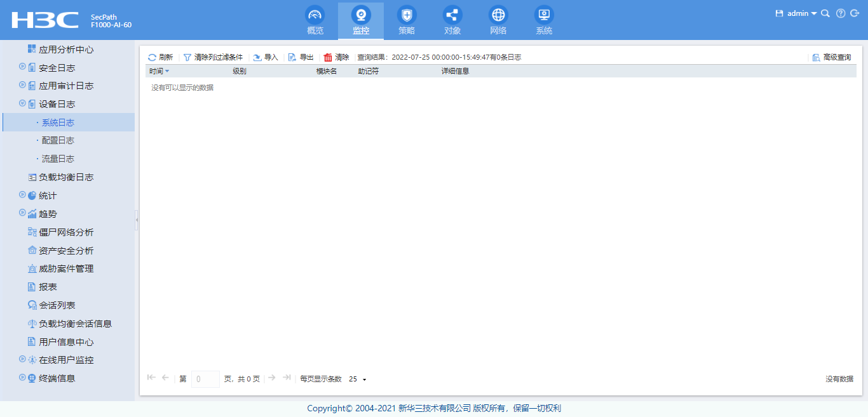Go to first page arrow
This screenshot has height=417, width=868.
[x=151, y=378]
